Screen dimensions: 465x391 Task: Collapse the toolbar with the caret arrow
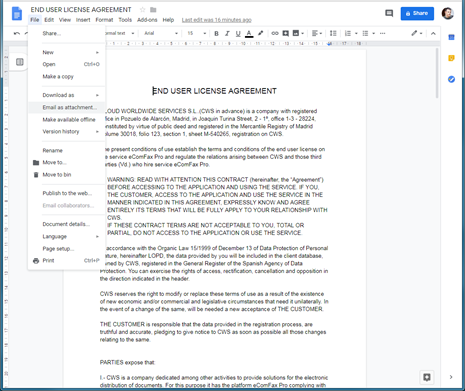click(x=433, y=33)
